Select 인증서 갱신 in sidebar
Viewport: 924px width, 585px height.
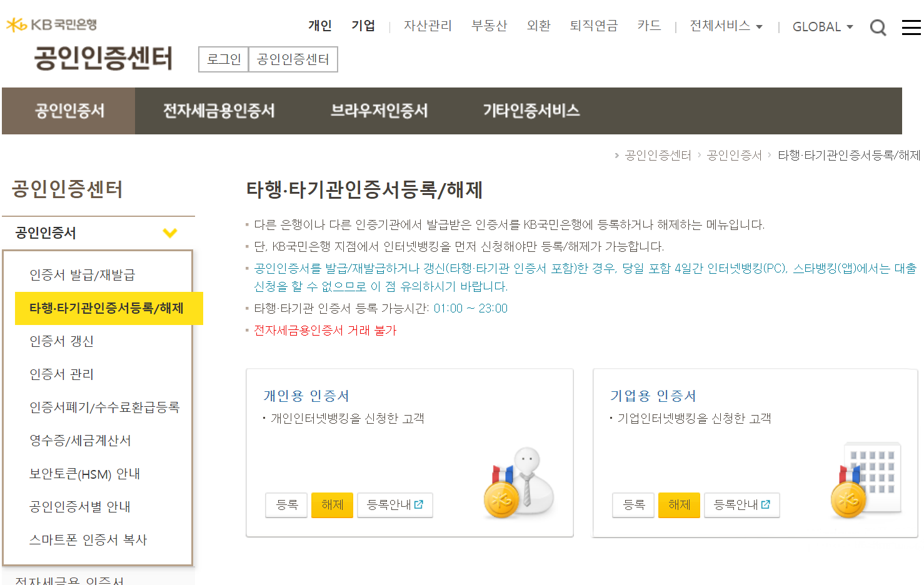[61, 341]
